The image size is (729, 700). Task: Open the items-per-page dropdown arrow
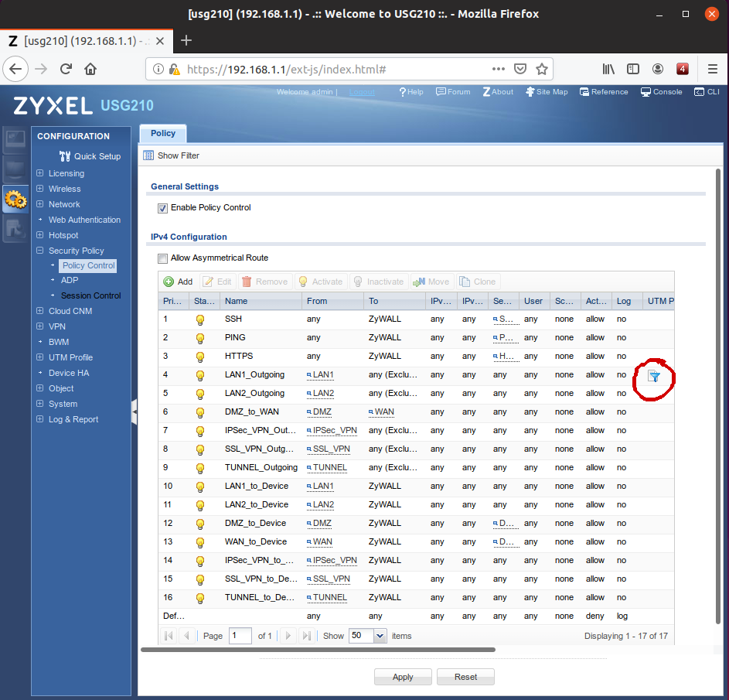(380, 635)
